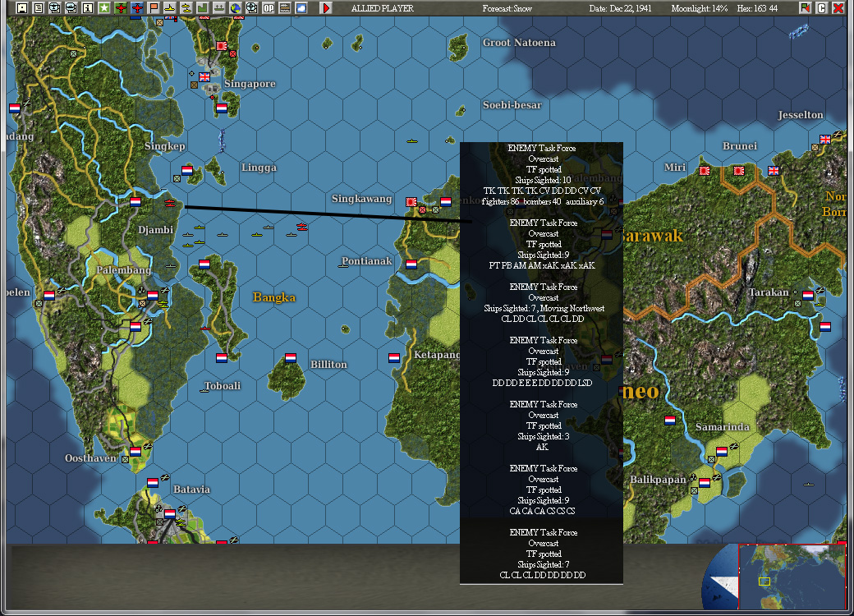The image size is (854, 616).
Task: Click the globe with crosshair icon
Action: pos(251,8)
